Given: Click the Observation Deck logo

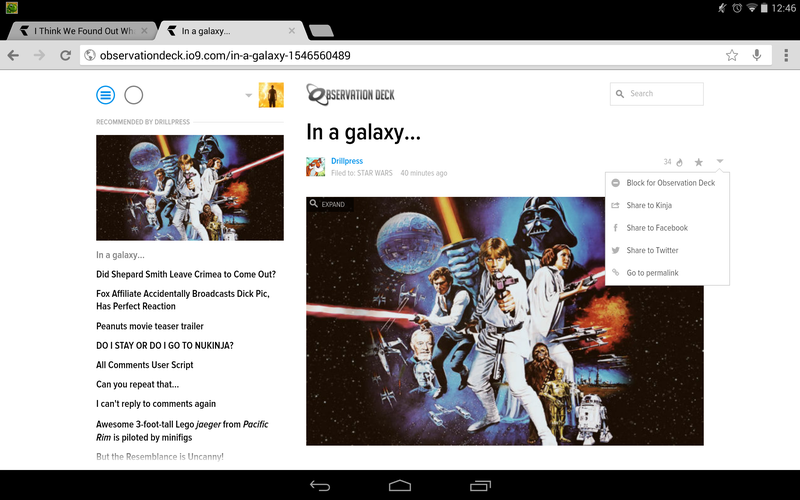Looking at the screenshot, I should point(351,94).
